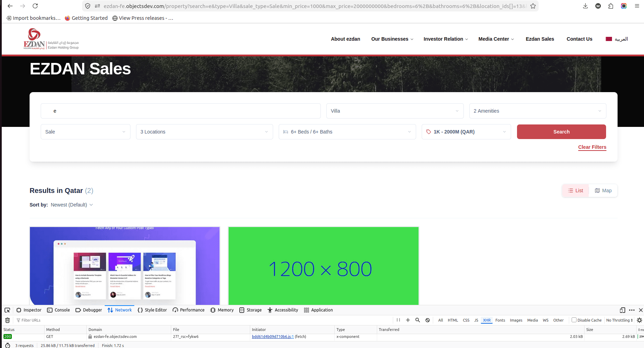Activate the DevTools element picker
The width and height of the screenshot is (644, 348).
pyautogui.click(x=7, y=310)
